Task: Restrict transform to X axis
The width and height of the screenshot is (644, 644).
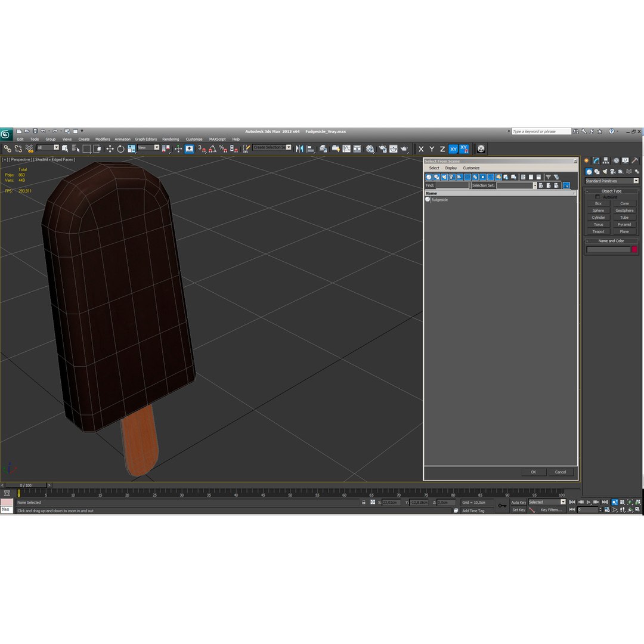Action: pyautogui.click(x=421, y=149)
